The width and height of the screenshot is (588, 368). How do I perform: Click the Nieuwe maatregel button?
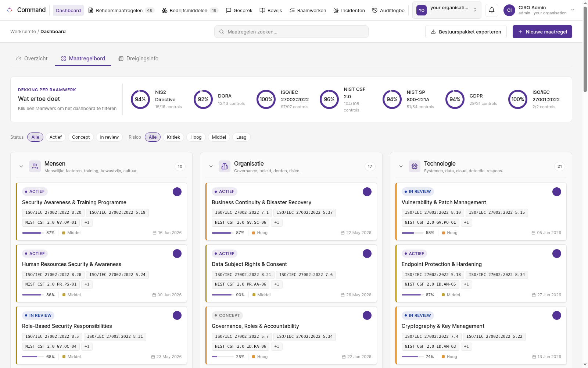point(542,32)
